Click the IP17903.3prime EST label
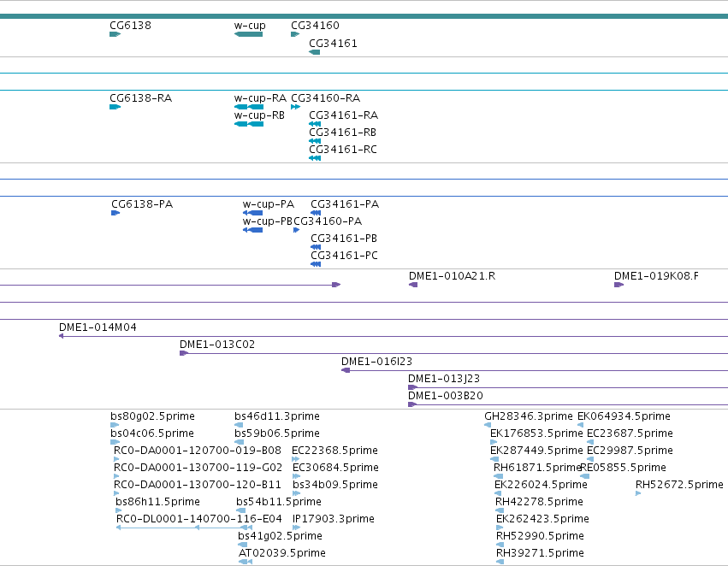The image size is (728, 566). [334, 519]
